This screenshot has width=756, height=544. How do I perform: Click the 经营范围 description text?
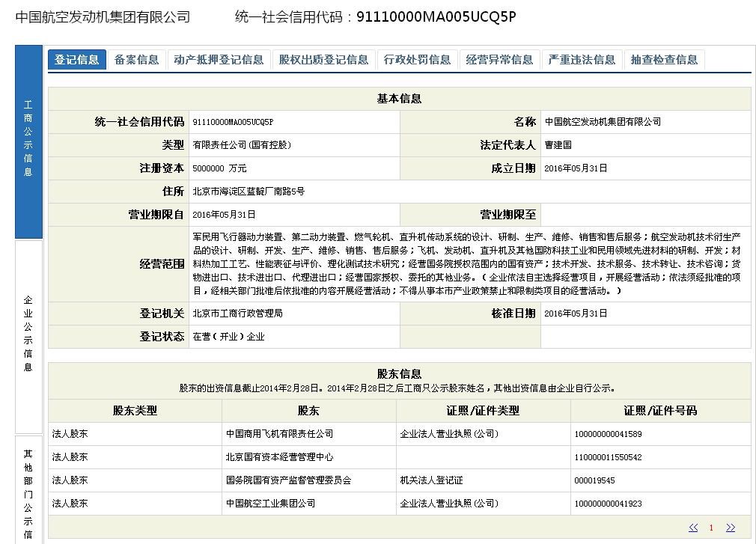point(466,264)
